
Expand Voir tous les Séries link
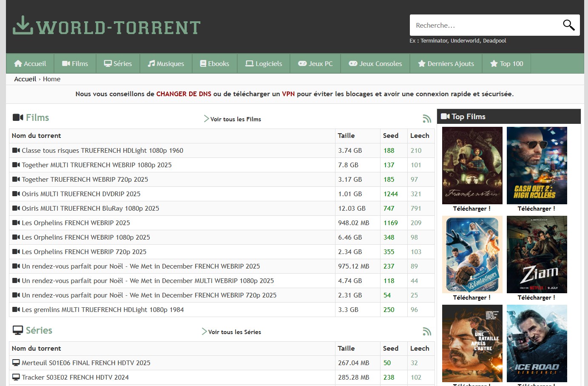click(x=234, y=332)
